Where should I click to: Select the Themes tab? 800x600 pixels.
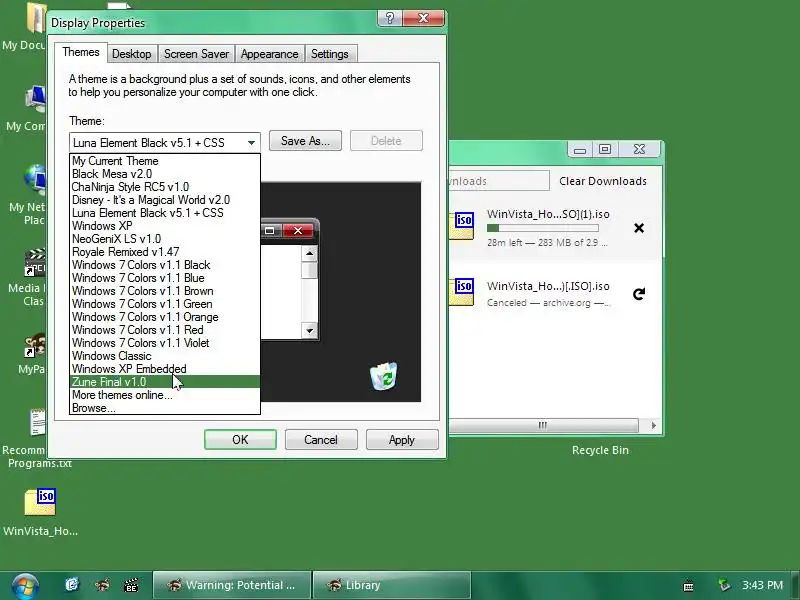click(x=81, y=53)
